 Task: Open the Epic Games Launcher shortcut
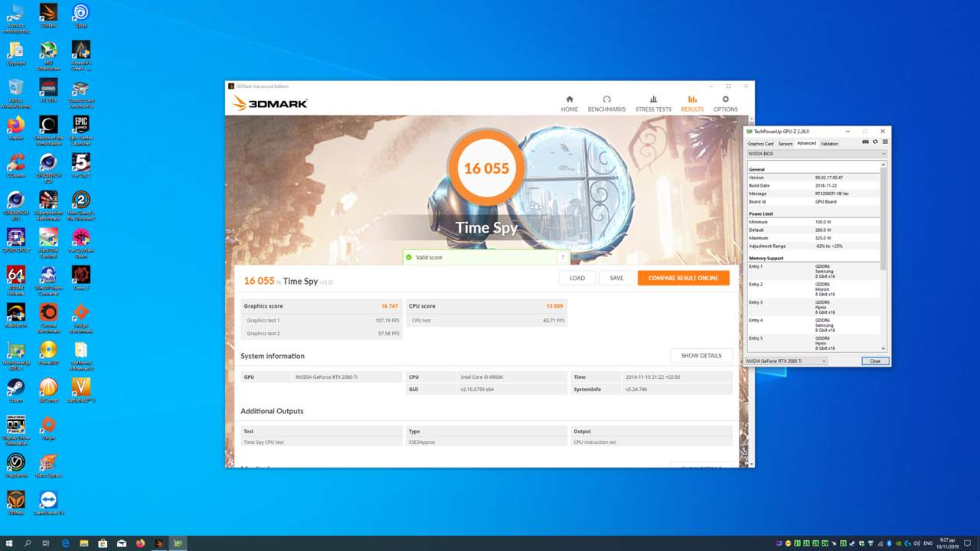point(80,129)
